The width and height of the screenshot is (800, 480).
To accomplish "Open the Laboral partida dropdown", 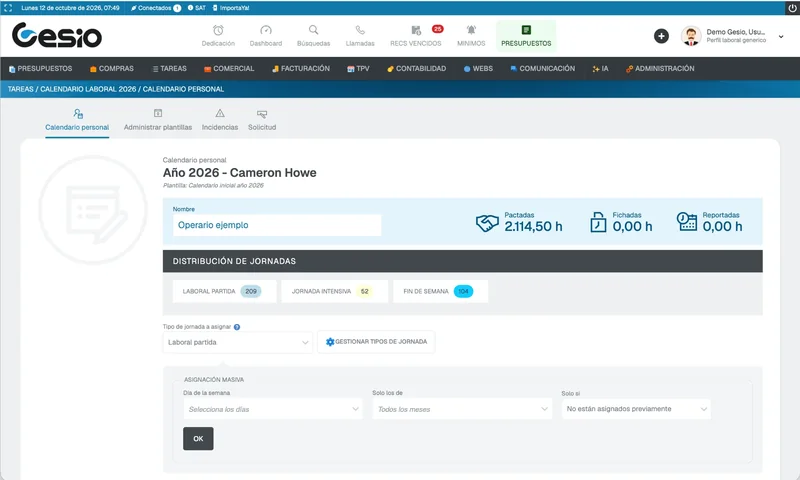I will coord(238,342).
